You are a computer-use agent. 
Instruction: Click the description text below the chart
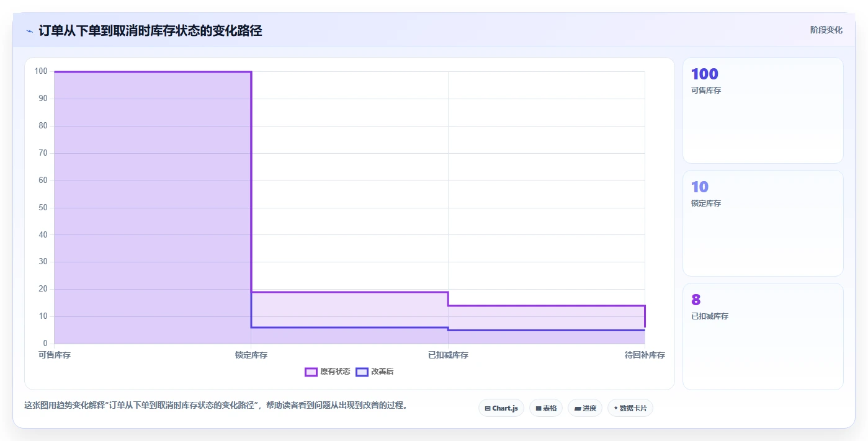point(215,406)
